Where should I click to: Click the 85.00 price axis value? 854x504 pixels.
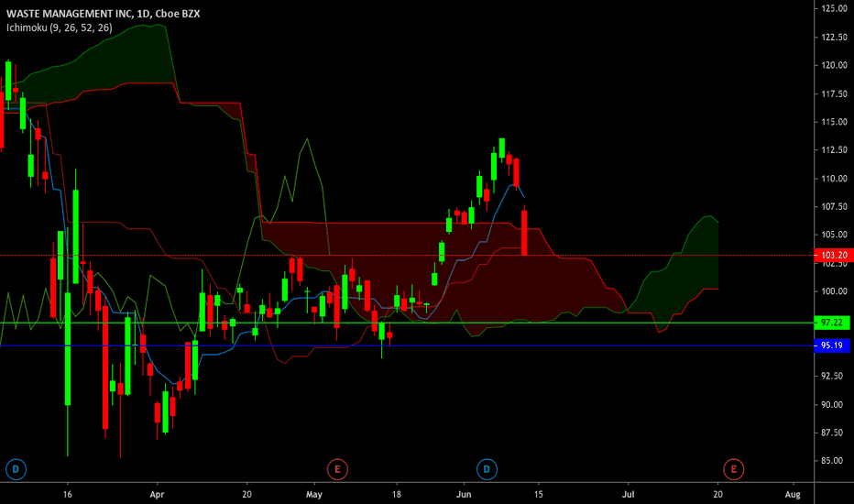tap(834, 460)
